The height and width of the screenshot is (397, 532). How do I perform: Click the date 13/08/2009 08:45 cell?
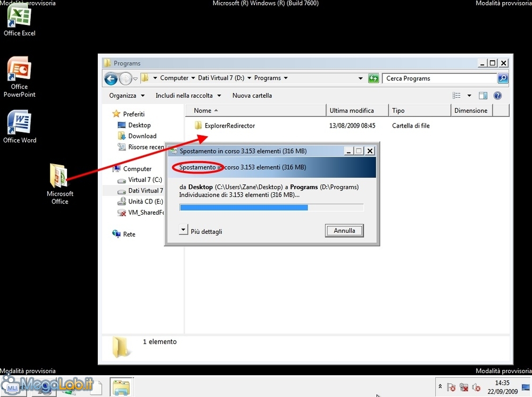coord(352,126)
